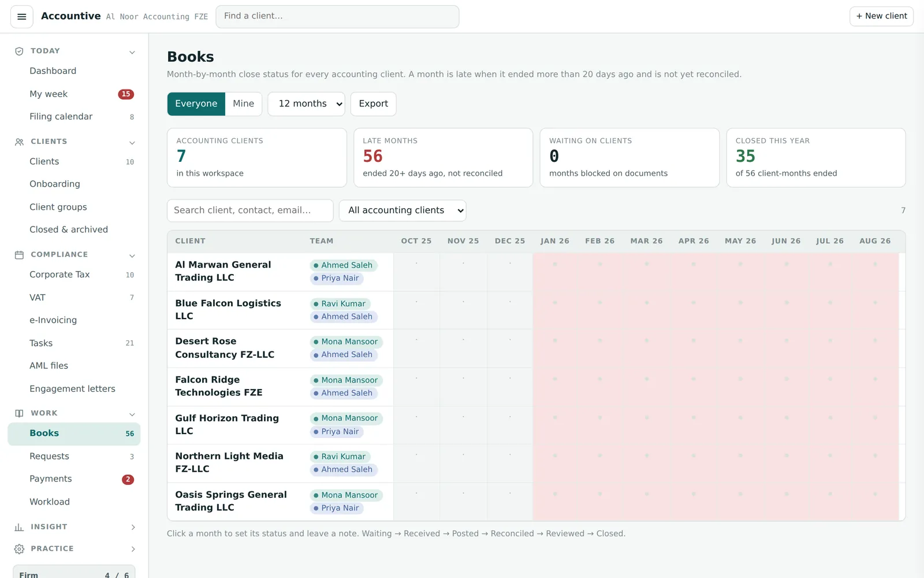The width and height of the screenshot is (924, 578).
Task: Click the Practice gear icon
Action: (19, 549)
